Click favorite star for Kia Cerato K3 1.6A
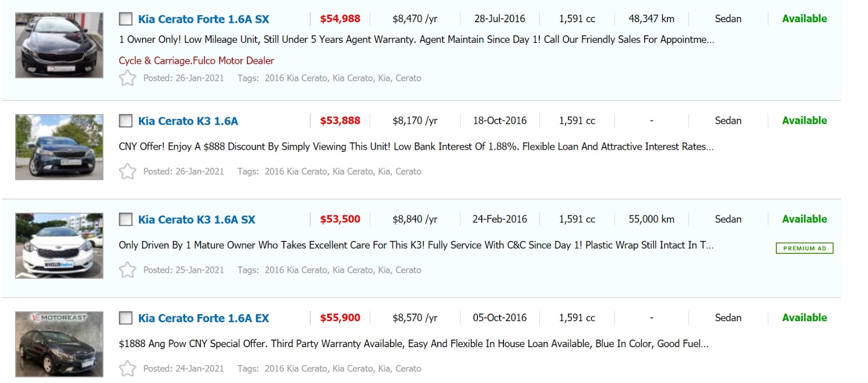868x383 pixels. (127, 171)
